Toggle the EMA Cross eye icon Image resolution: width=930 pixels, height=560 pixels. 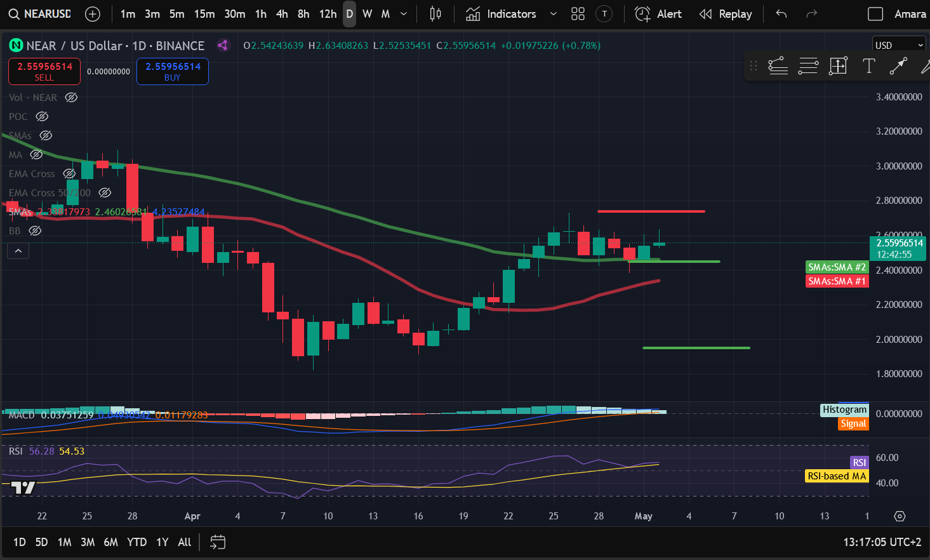point(69,173)
